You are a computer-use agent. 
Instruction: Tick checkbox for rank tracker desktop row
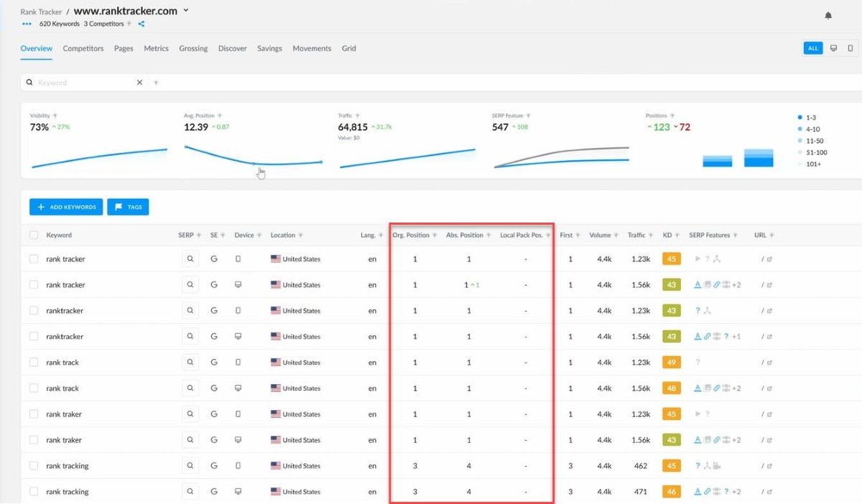click(34, 284)
